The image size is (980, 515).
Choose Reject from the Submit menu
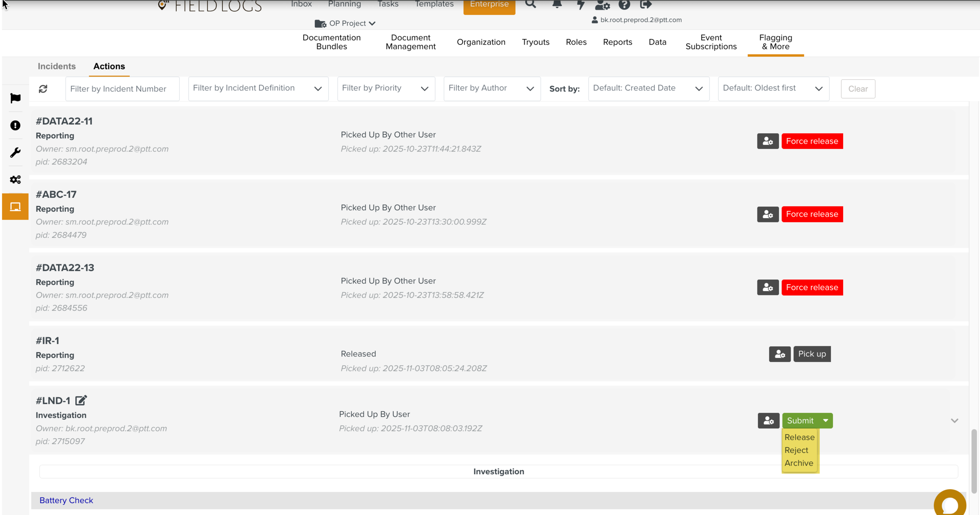(796, 450)
